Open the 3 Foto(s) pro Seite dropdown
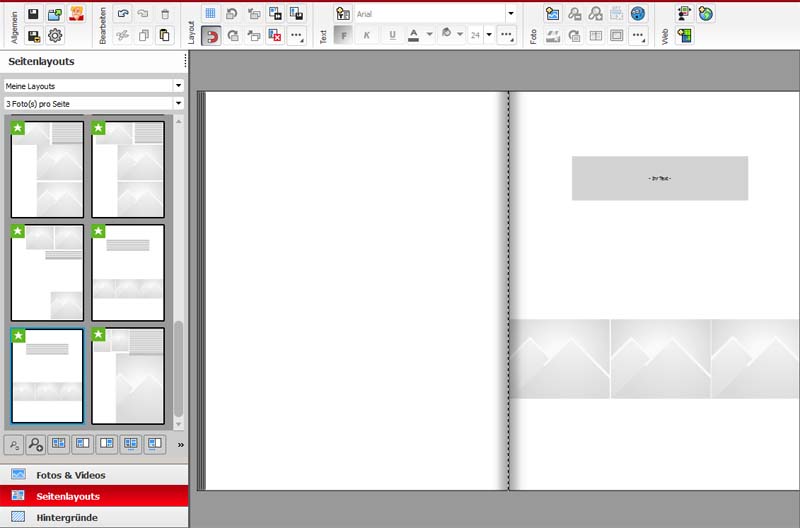The height and width of the screenshot is (528, 800). point(94,103)
